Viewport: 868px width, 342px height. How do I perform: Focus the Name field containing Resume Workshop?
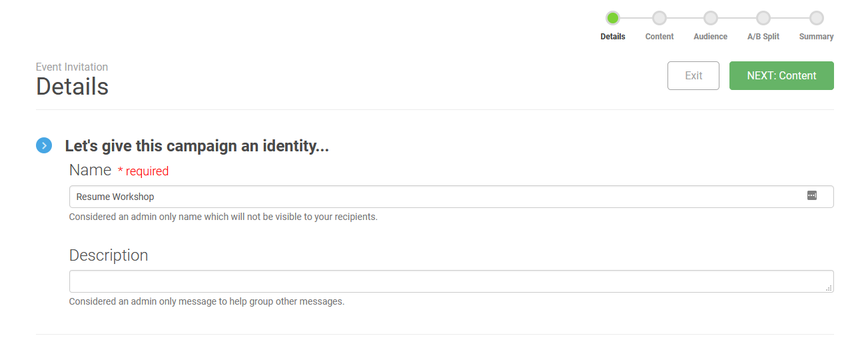(433, 197)
